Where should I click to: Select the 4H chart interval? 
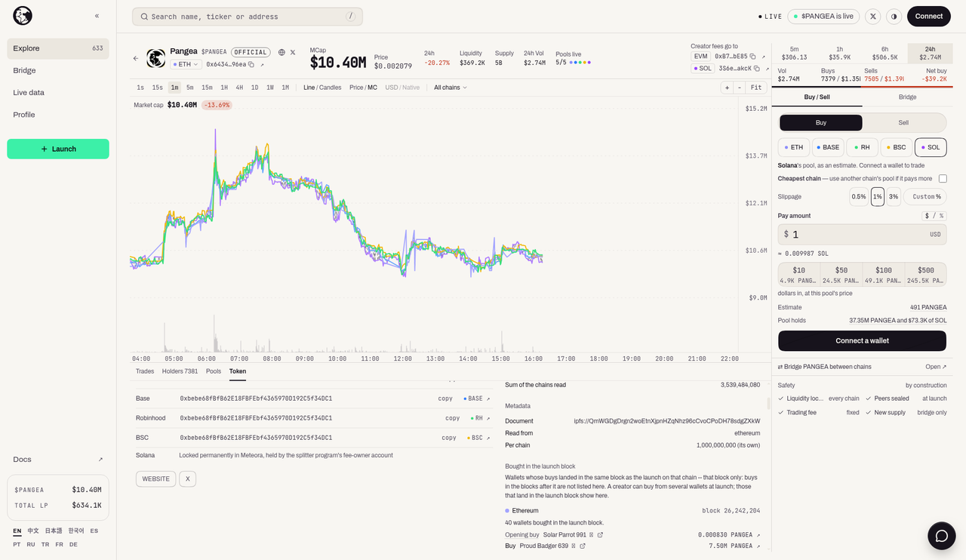click(239, 88)
